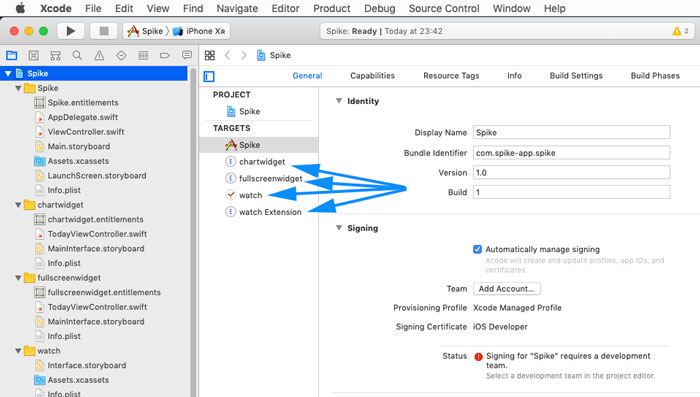700x397 pixels.
Task: Show the Find navigator magnifier
Action: (x=77, y=55)
